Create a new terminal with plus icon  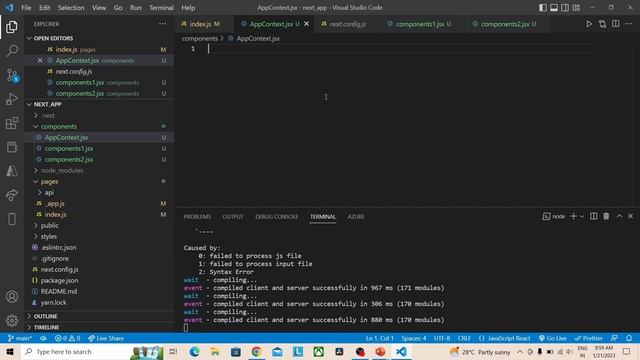pyautogui.click(x=573, y=216)
